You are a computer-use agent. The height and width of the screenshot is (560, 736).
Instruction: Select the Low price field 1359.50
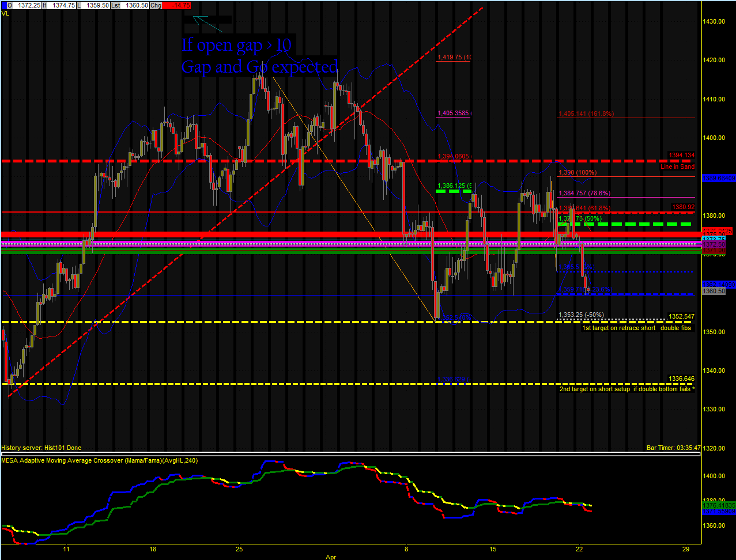point(96,5)
